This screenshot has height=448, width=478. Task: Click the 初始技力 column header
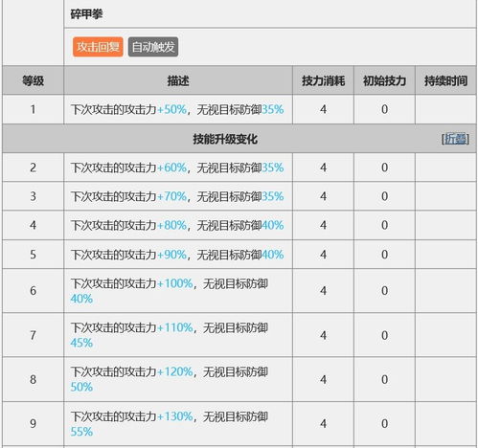pyautogui.click(x=384, y=80)
